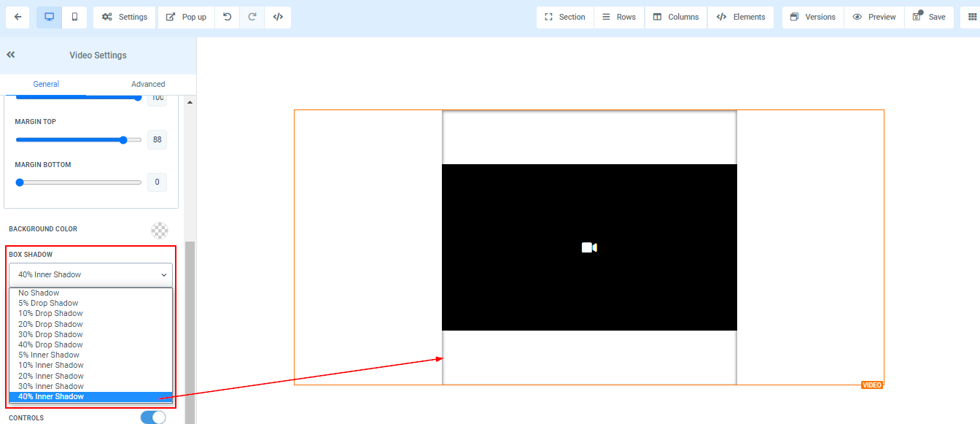980x424 pixels.
Task: Click the Save button
Action: click(929, 18)
